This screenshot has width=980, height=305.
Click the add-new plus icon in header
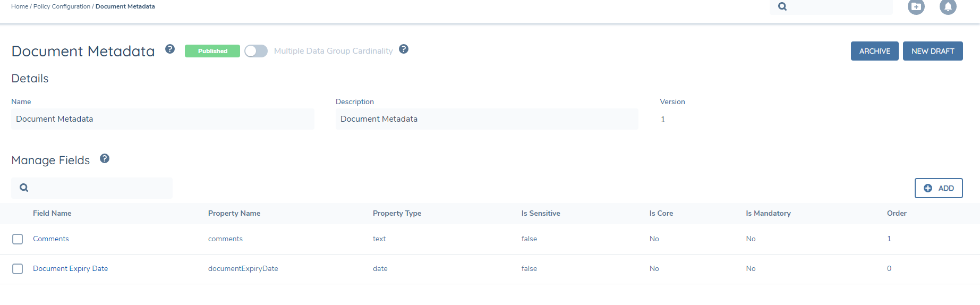pyautogui.click(x=916, y=7)
